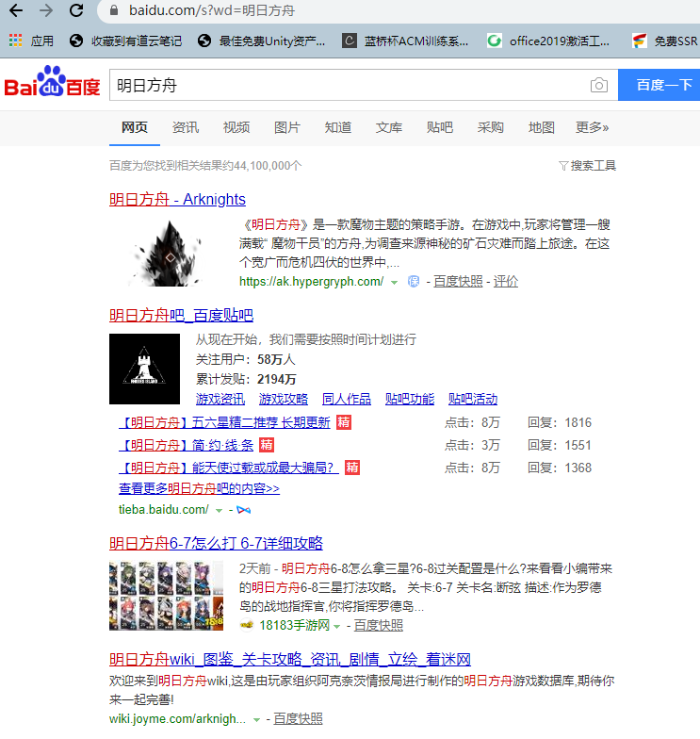Open 百度快照 for ak.hypergryph.com result

(458, 281)
